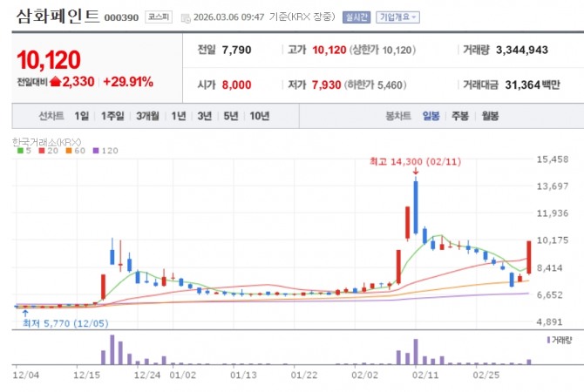Click the calendar icon beside the date
Viewport: 584px width, 392px height.
(186, 18)
